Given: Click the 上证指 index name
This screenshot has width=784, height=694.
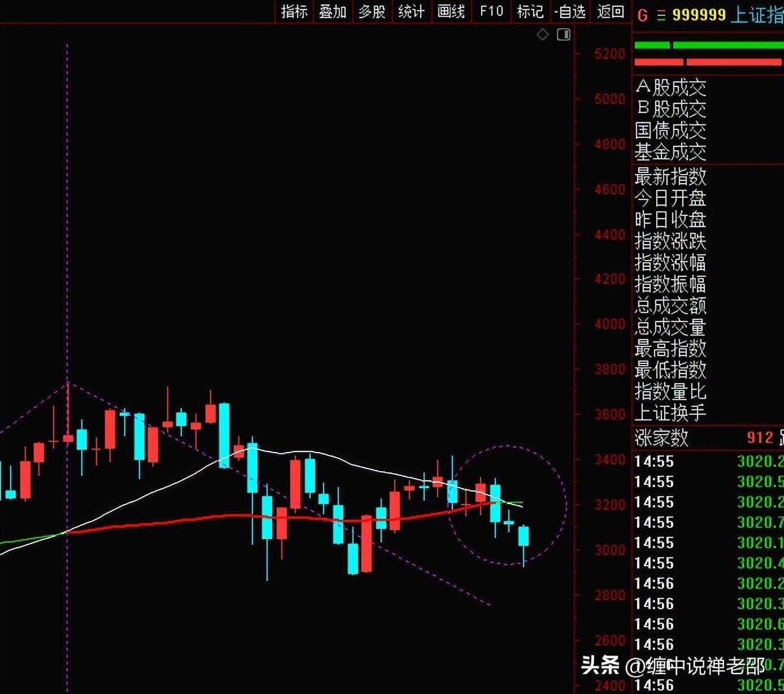Looking at the screenshot, I should click(x=757, y=15).
